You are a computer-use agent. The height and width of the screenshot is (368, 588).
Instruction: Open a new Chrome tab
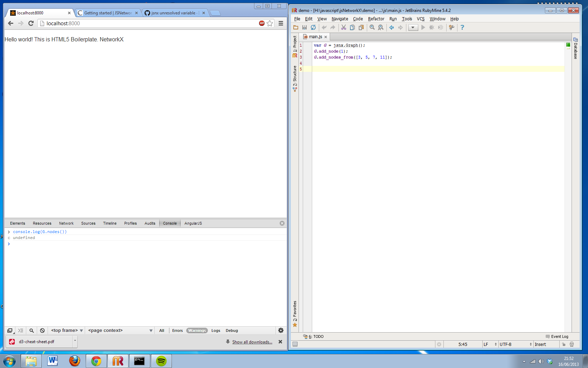(215, 13)
